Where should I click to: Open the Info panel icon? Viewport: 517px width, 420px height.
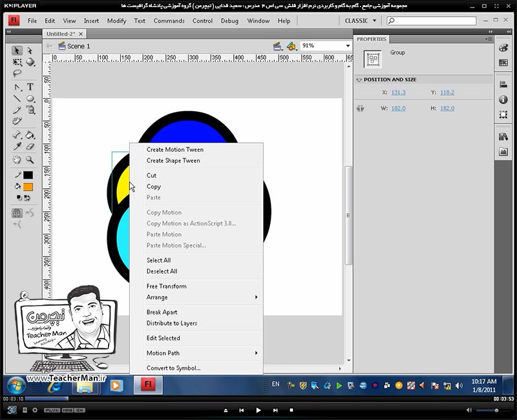[x=503, y=100]
